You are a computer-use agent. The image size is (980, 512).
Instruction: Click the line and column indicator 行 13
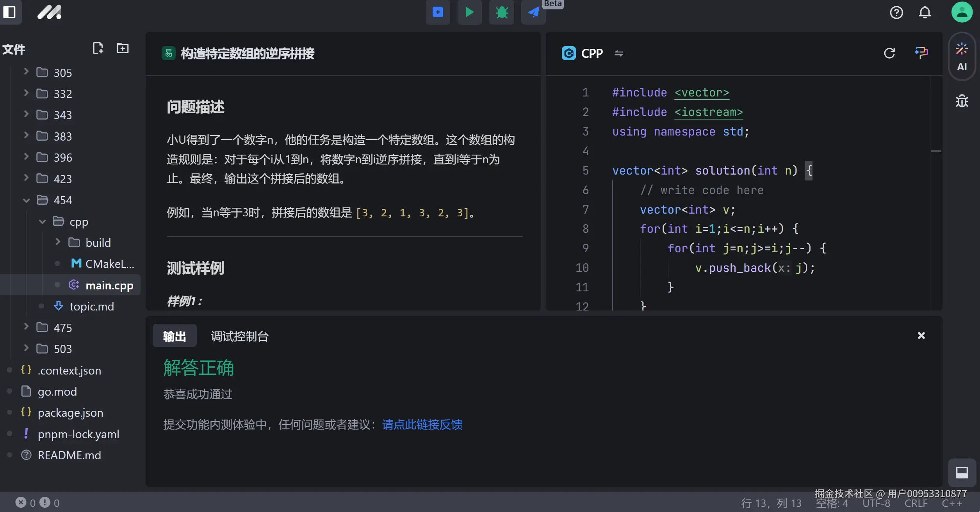[x=771, y=503]
